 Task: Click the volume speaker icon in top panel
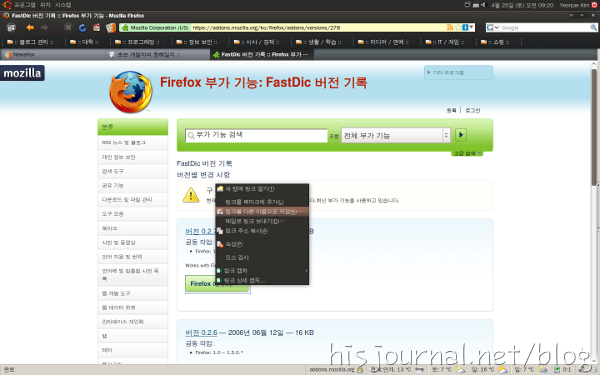coord(483,5)
